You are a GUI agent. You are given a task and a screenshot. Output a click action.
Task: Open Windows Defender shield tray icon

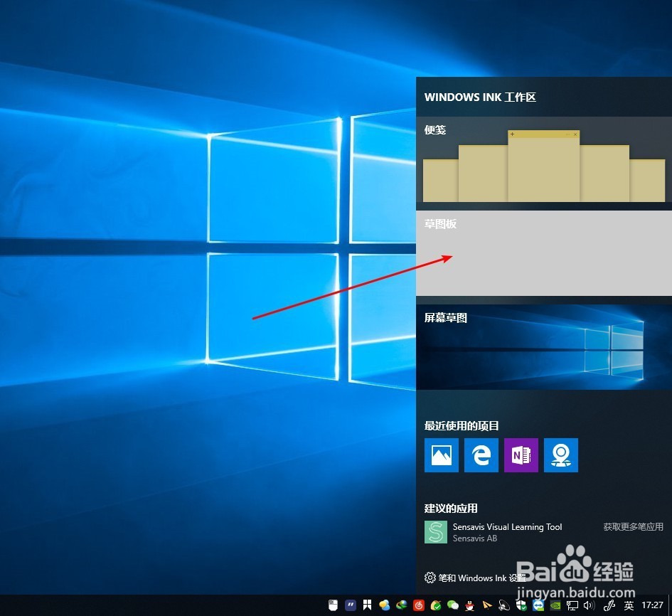click(x=521, y=605)
